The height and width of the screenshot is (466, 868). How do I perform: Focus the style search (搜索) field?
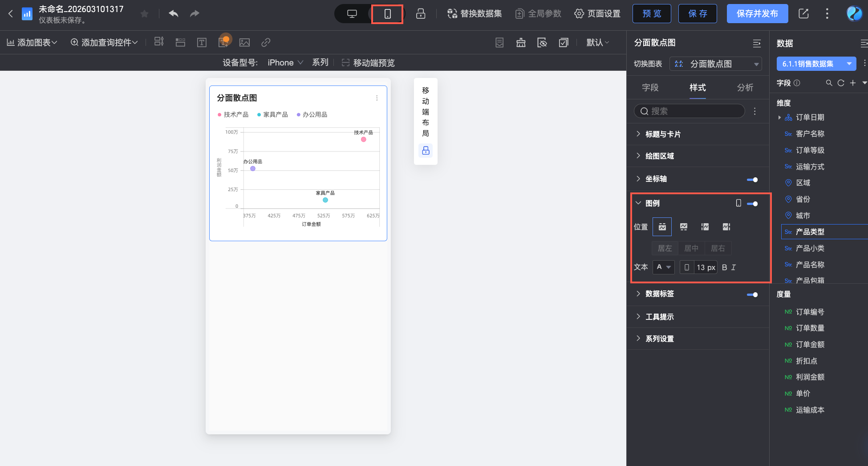(x=689, y=111)
